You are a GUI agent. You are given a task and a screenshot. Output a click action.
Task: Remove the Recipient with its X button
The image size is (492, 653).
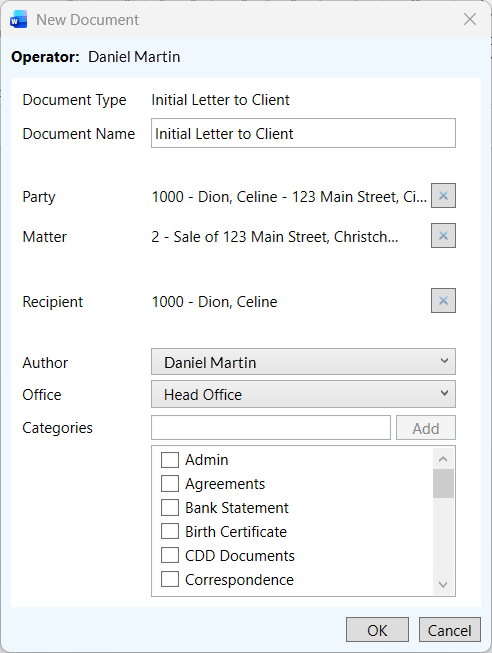coord(443,301)
